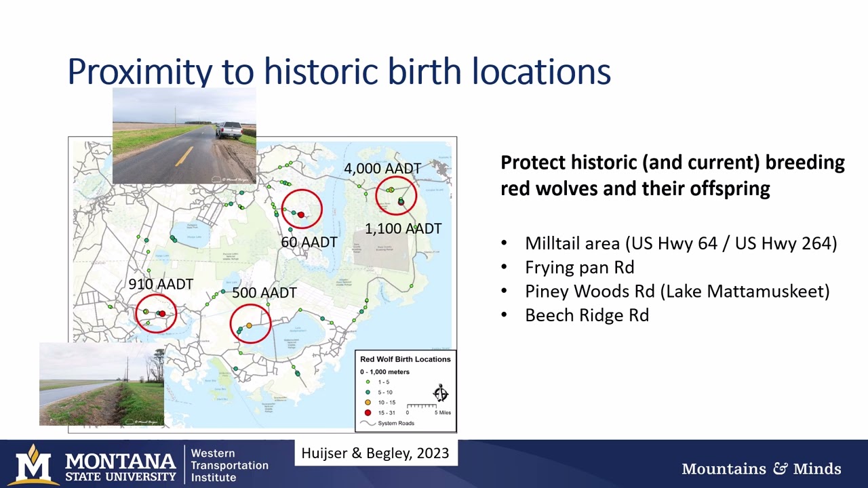868x488 pixels.
Task: Click the red birth location dot near 60 AADT
Action: 301,215
